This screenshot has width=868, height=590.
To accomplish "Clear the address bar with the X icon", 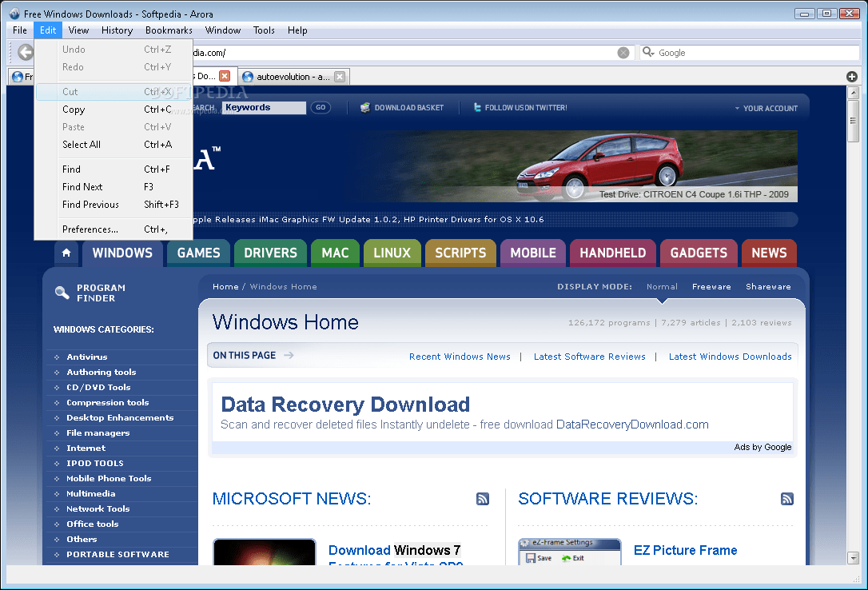I will 623,53.
